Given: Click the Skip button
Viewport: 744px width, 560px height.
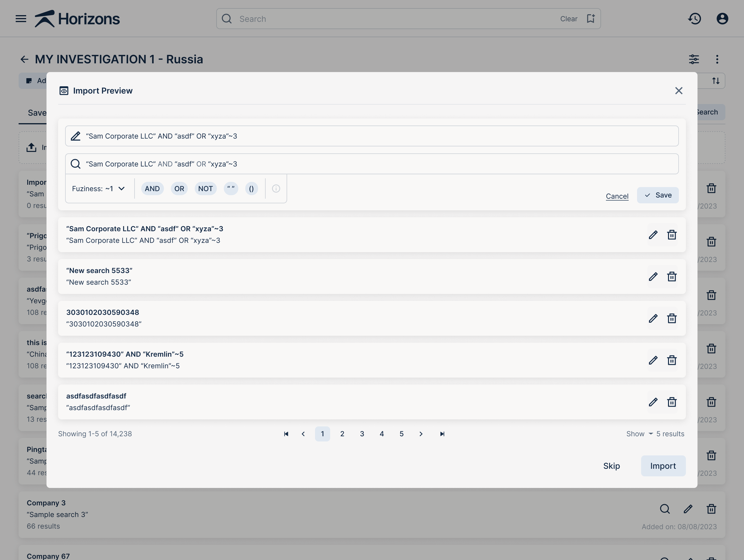Looking at the screenshot, I should (x=611, y=466).
